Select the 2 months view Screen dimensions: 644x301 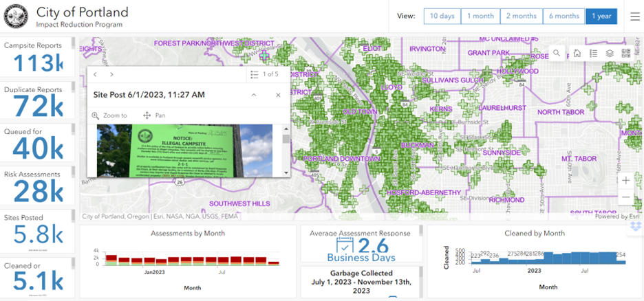click(x=522, y=16)
